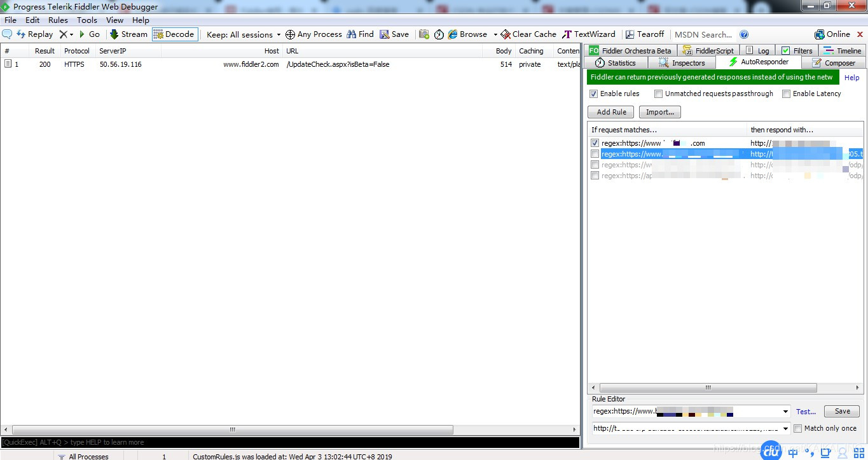This screenshot has height=460, width=868.
Task: Switch to the Inspectors tab
Action: click(682, 62)
